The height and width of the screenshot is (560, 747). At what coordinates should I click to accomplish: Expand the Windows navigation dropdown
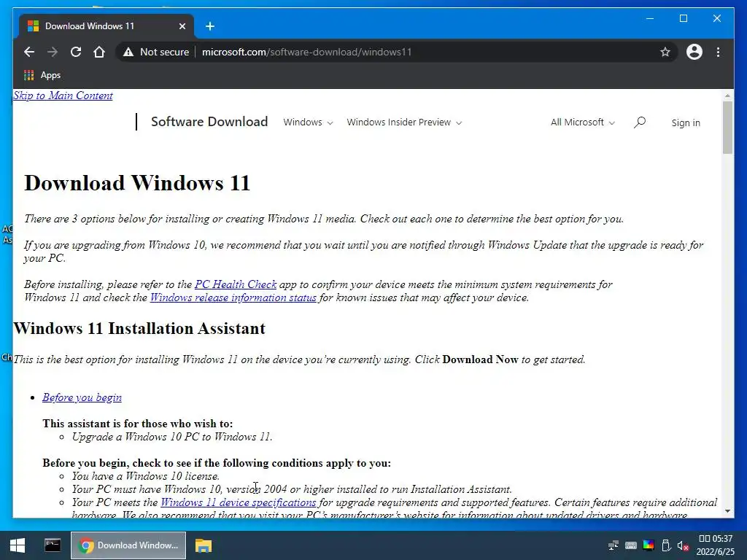pos(308,122)
